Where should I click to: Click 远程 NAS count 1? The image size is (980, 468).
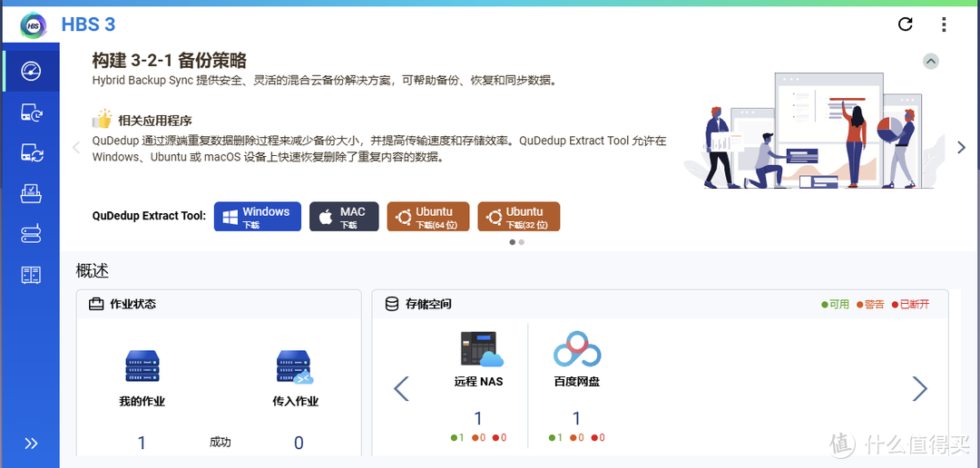point(478,419)
